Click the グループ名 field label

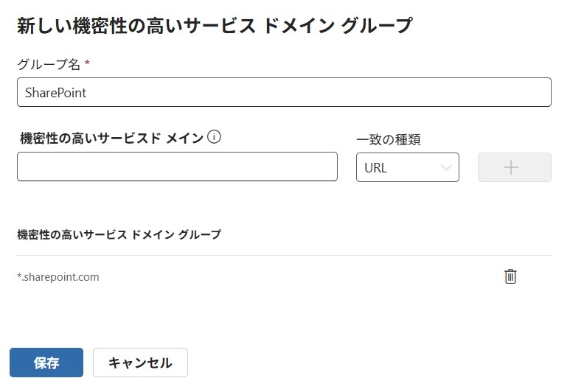[48, 65]
